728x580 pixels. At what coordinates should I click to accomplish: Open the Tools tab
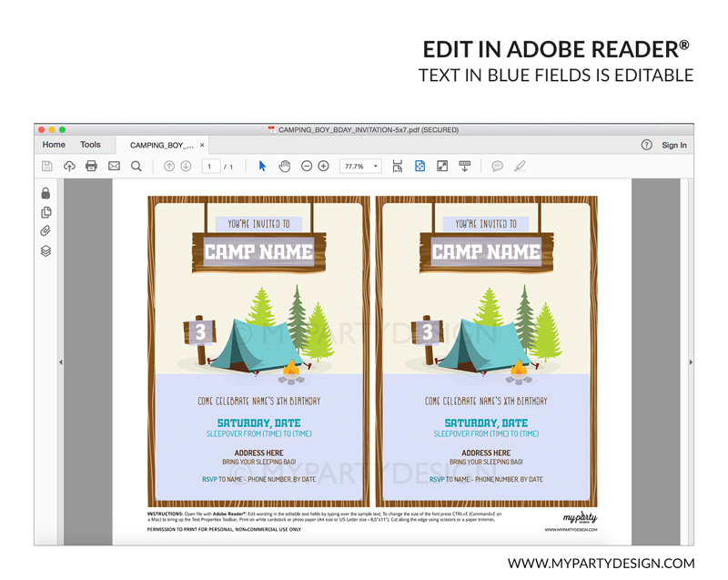click(90, 145)
